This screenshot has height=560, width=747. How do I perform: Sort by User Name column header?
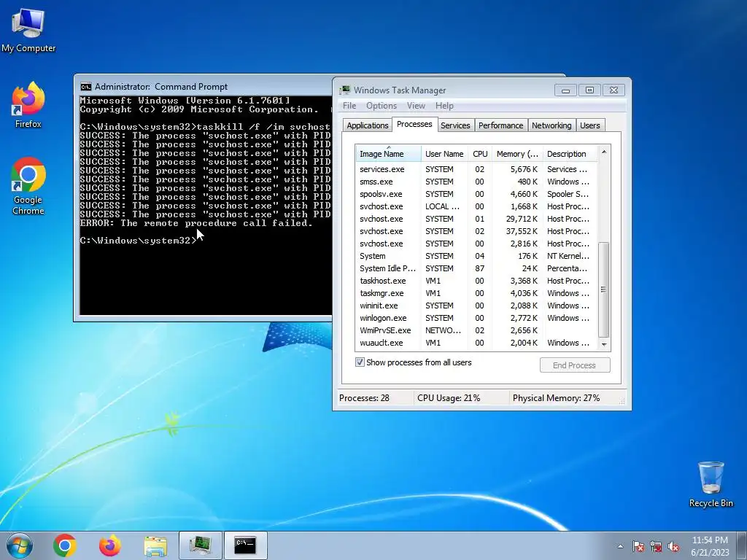444,154
